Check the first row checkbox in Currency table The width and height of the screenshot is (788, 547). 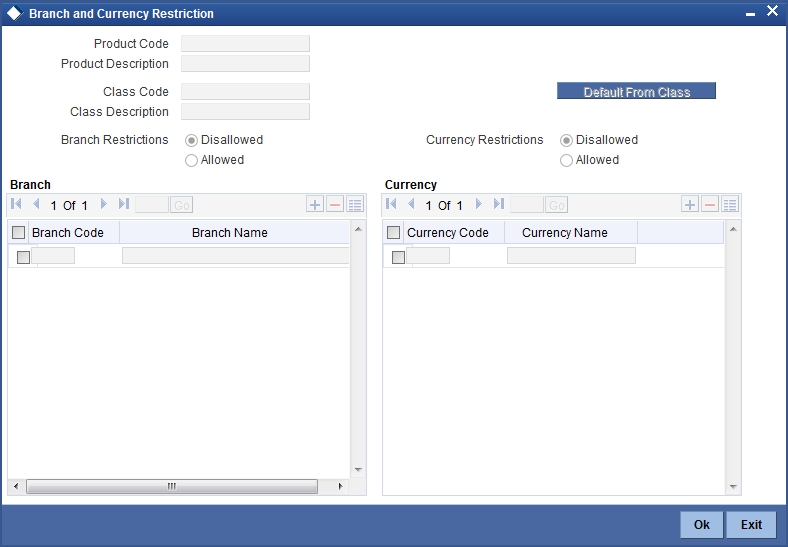[398, 257]
